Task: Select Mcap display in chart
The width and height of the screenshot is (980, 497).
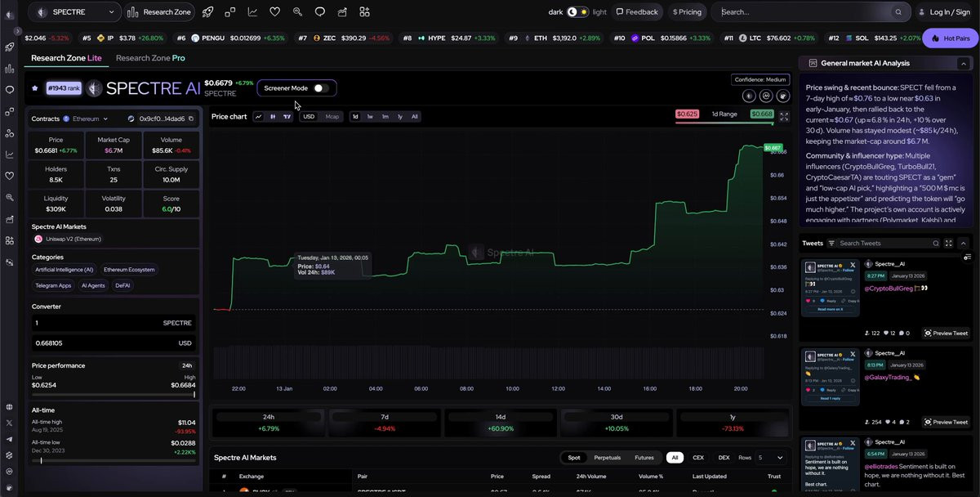Action: pyautogui.click(x=332, y=117)
